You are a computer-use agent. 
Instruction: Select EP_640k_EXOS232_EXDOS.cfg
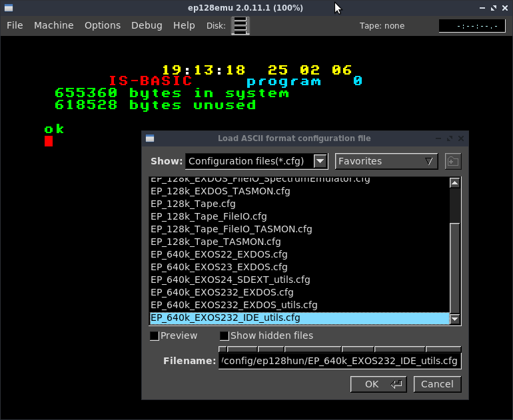[x=299, y=292]
